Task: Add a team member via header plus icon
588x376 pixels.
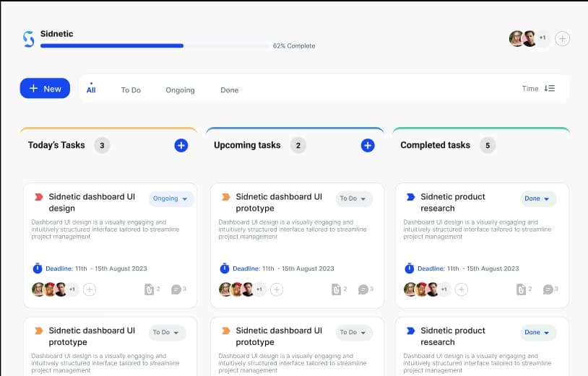Action: [562, 38]
